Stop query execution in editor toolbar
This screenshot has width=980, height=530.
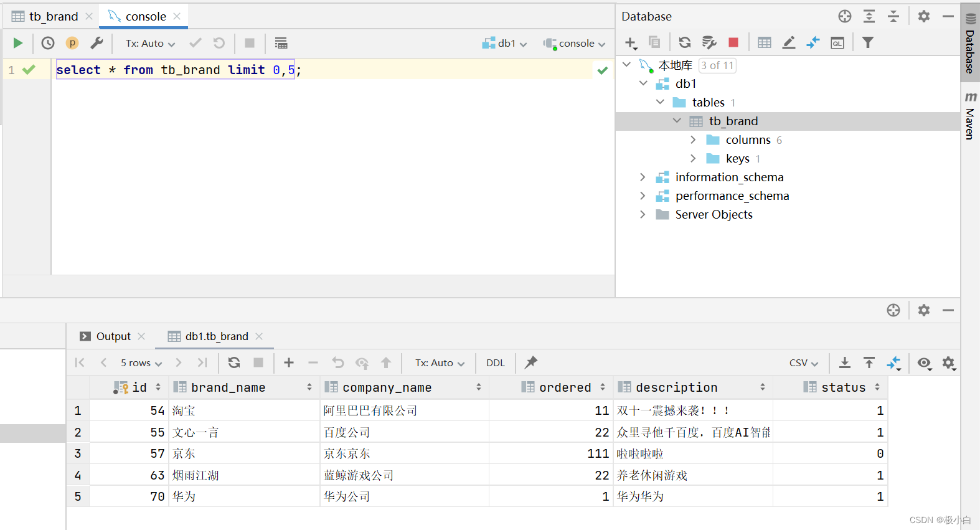pyautogui.click(x=250, y=43)
